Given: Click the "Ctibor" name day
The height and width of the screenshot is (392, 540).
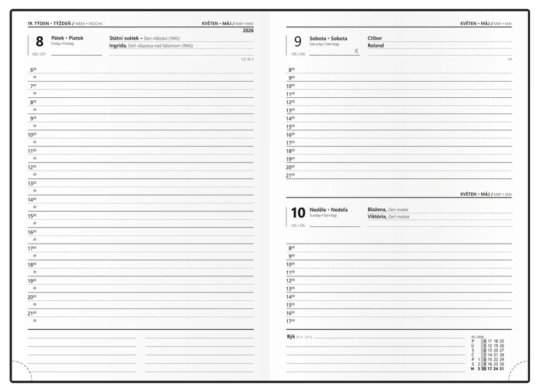Looking at the screenshot, I should (375, 38).
